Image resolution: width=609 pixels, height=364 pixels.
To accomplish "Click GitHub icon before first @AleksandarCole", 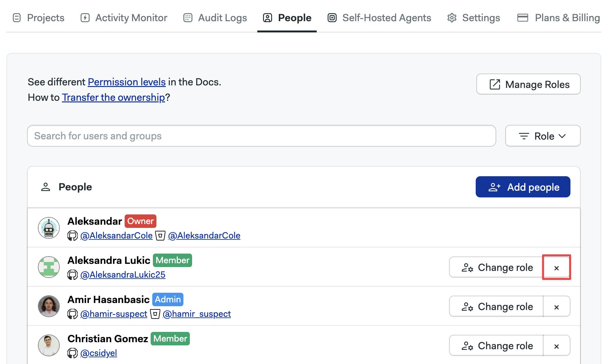I will point(73,236).
